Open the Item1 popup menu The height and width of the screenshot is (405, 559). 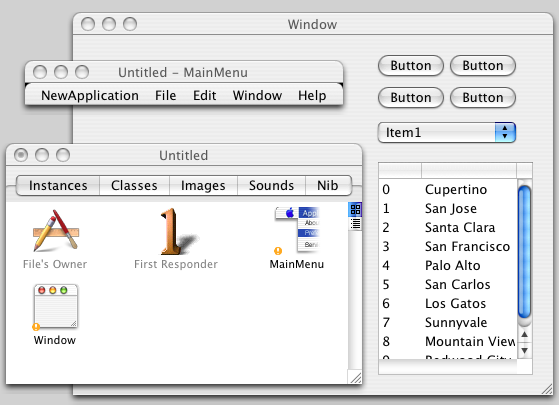446,133
